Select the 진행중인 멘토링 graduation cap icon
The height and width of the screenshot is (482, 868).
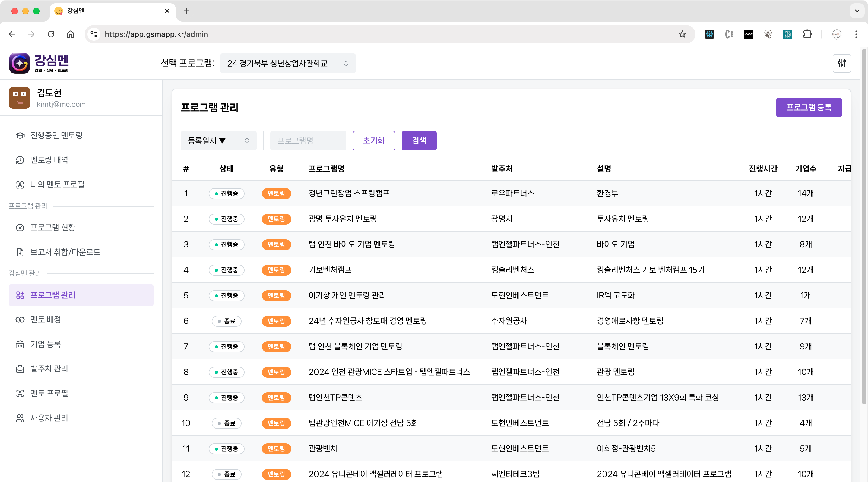pos(20,136)
